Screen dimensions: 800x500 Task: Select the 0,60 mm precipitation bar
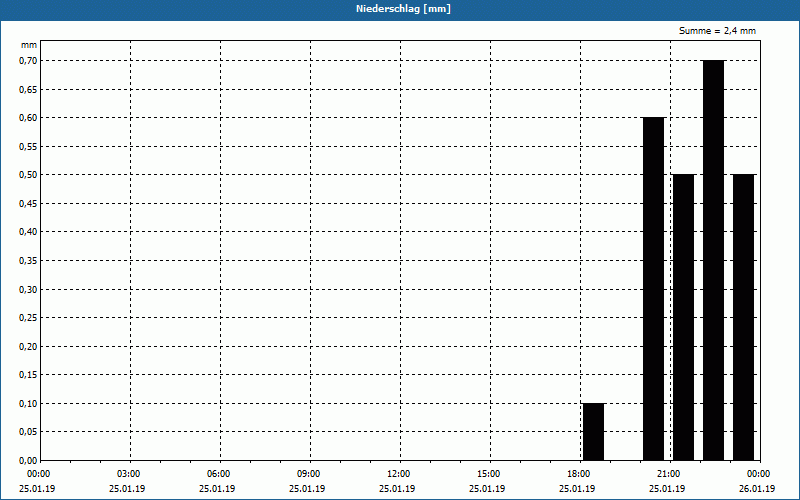click(x=654, y=289)
